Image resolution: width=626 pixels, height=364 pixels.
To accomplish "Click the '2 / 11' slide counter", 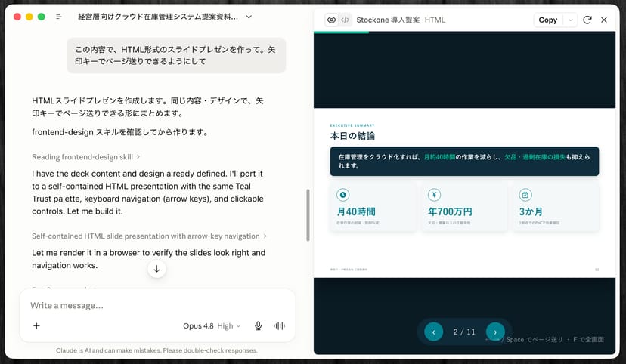I will [x=464, y=332].
